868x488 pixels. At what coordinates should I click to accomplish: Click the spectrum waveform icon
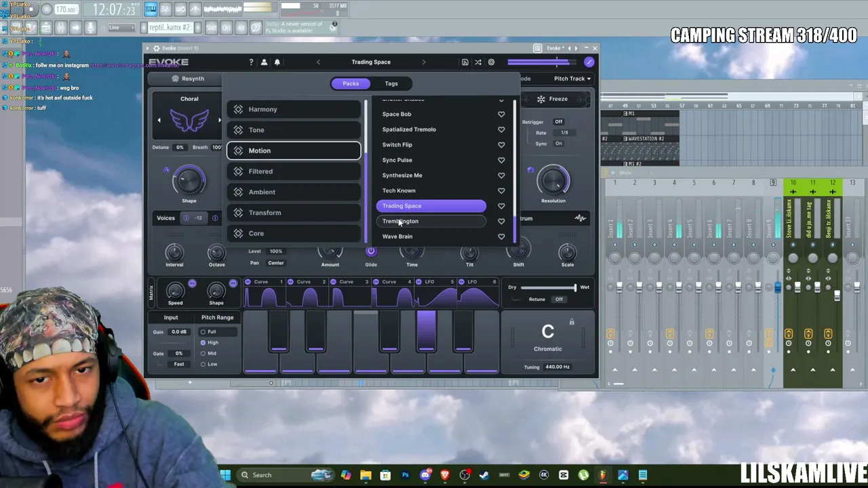pos(580,218)
